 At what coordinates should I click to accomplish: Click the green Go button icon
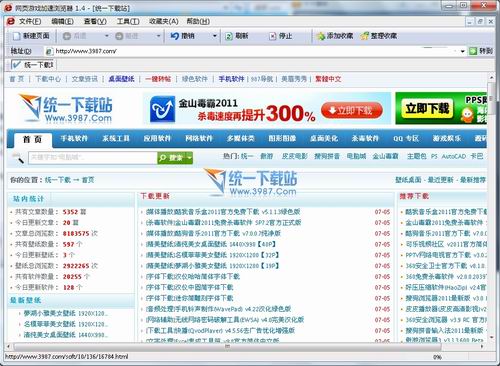(x=473, y=51)
